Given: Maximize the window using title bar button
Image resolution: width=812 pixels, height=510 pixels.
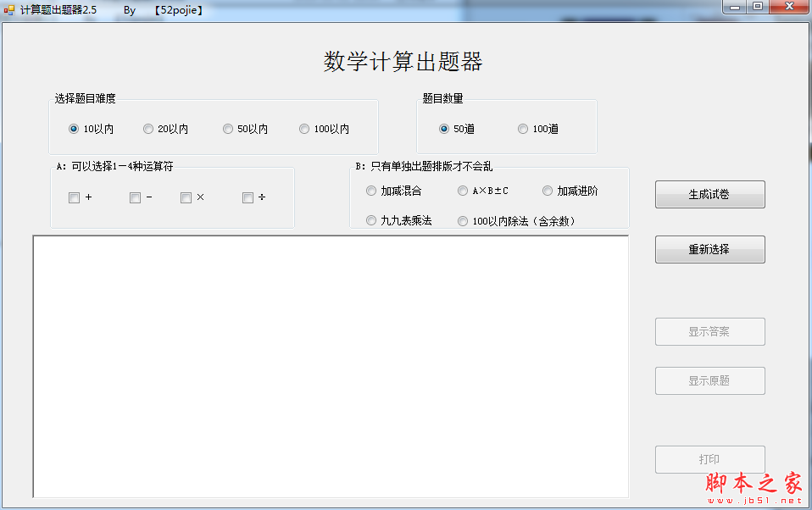Looking at the screenshot, I should coord(757,7).
